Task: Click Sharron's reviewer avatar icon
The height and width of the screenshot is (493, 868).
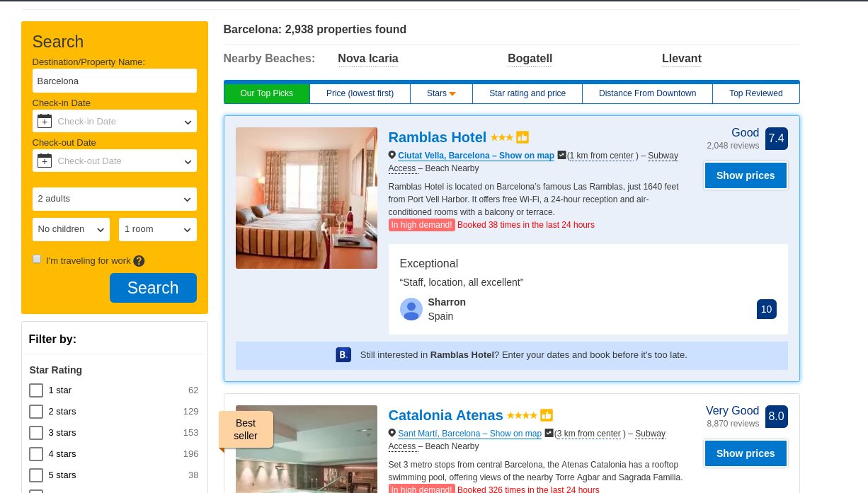Action: pyautogui.click(x=411, y=309)
